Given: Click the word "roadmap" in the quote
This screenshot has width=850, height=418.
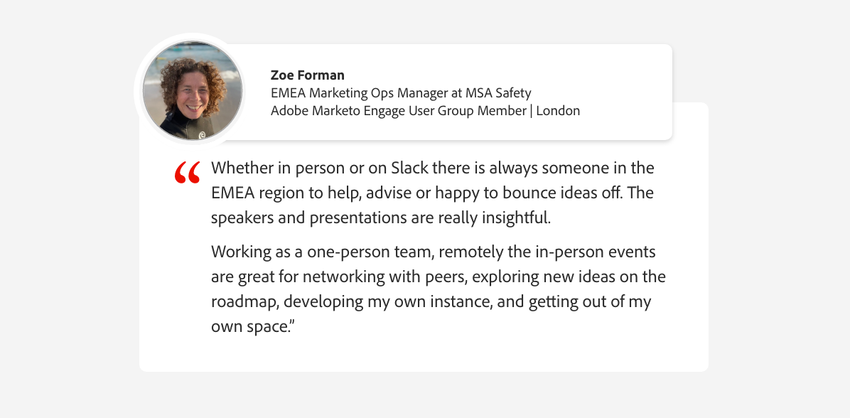Looking at the screenshot, I should tap(245, 301).
